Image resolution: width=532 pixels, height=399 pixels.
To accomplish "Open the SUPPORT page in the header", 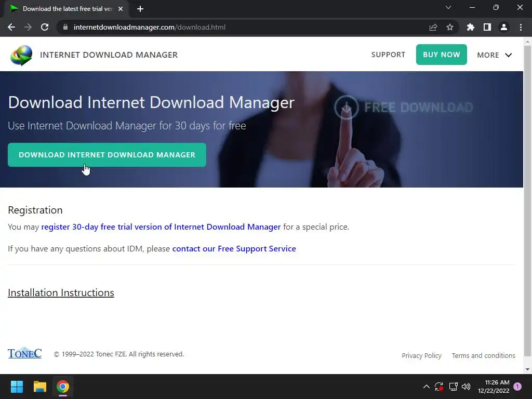I will pos(388,55).
